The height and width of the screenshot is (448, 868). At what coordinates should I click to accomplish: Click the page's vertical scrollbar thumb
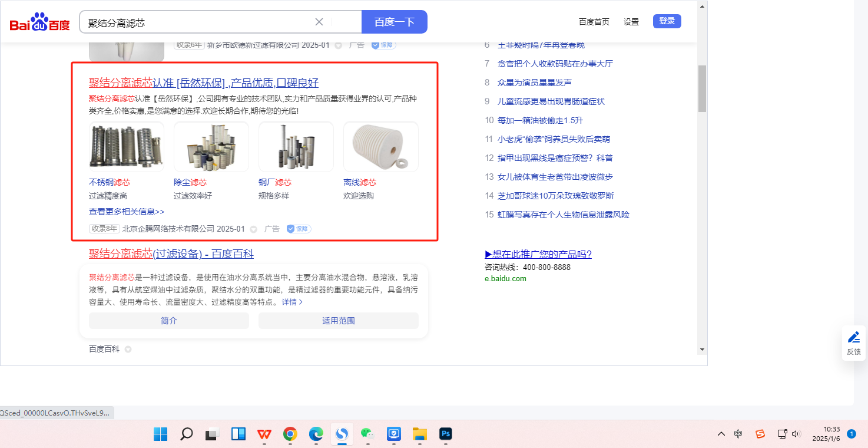click(702, 88)
